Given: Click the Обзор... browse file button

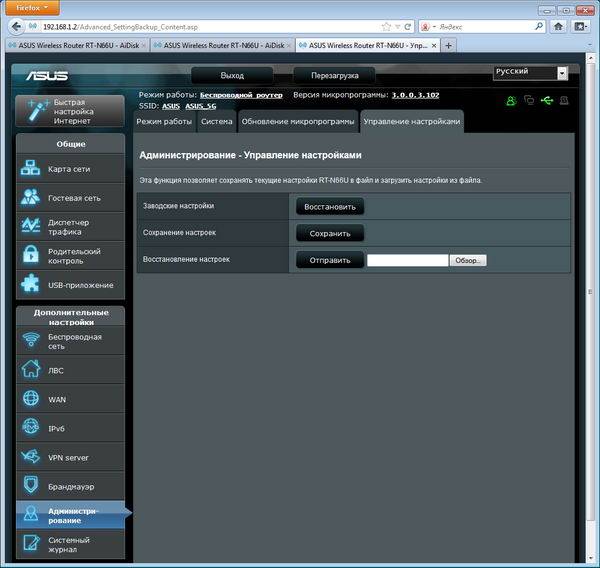Looking at the screenshot, I should (468, 260).
